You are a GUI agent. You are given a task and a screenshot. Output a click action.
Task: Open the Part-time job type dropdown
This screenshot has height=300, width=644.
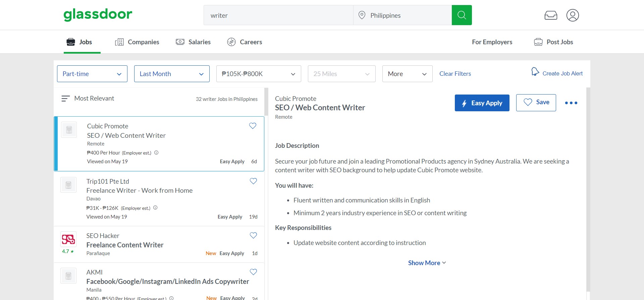(92, 74)
